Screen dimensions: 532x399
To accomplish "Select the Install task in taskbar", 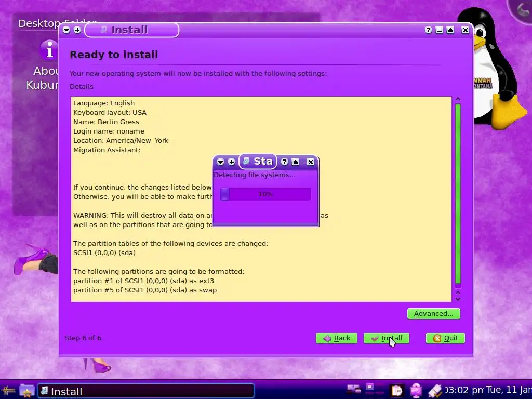I will pos(146,391).
